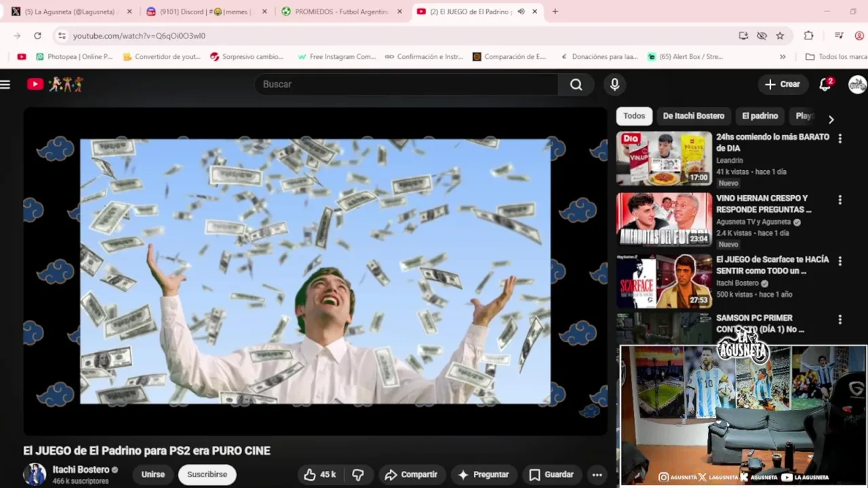The width and height of the screenshot is (868, 488).
Task: Show more bookmarks with the chevron
Action: (x=783, y=57)
